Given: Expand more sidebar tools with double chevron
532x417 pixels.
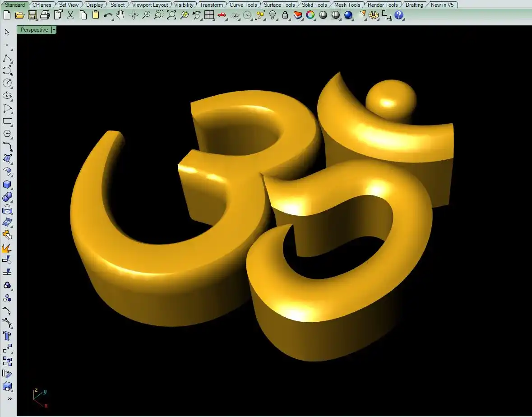Looking at the screenshot, I should click(9, 398).
